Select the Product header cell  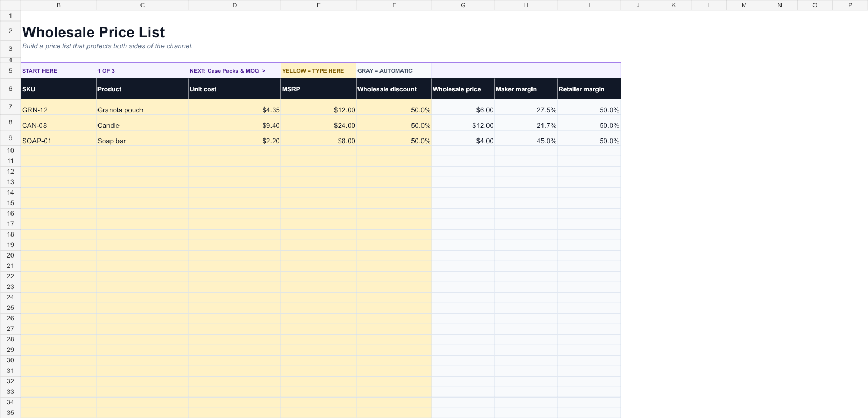pyautogui.click(x=143, y=89)
